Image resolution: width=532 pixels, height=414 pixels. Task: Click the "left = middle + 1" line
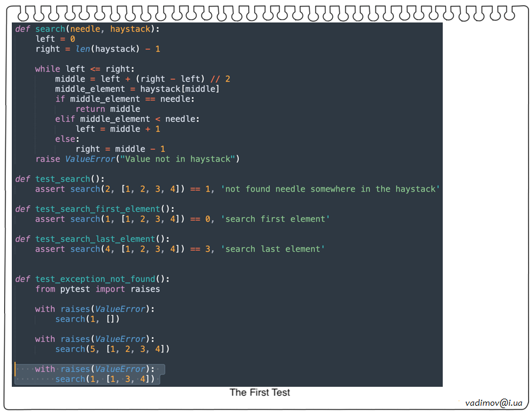[118, 130]
